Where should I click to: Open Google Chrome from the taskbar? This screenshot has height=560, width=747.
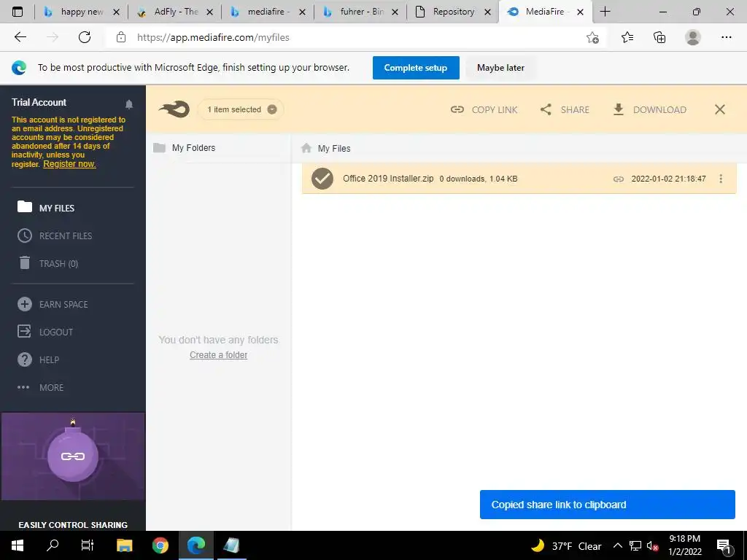point(160,545)
